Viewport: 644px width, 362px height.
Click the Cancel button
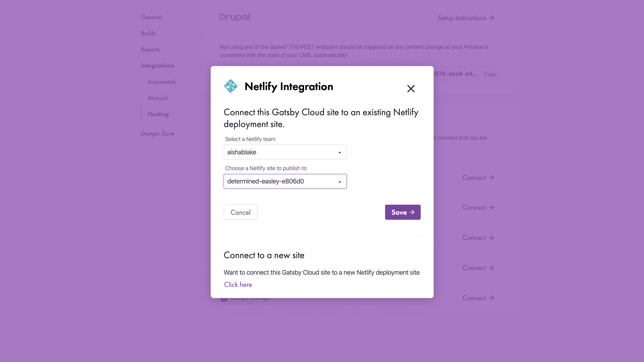pos(240,212)
